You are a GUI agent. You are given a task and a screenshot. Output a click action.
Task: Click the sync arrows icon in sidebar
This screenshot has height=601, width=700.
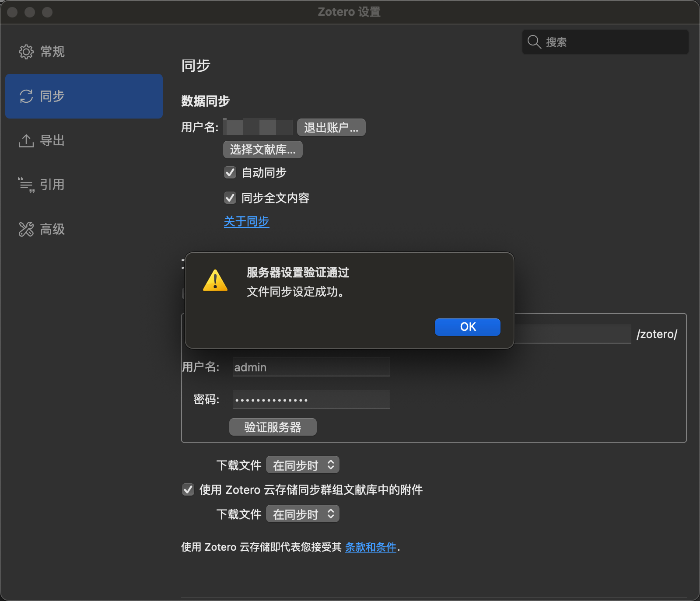tap(26, 96)
